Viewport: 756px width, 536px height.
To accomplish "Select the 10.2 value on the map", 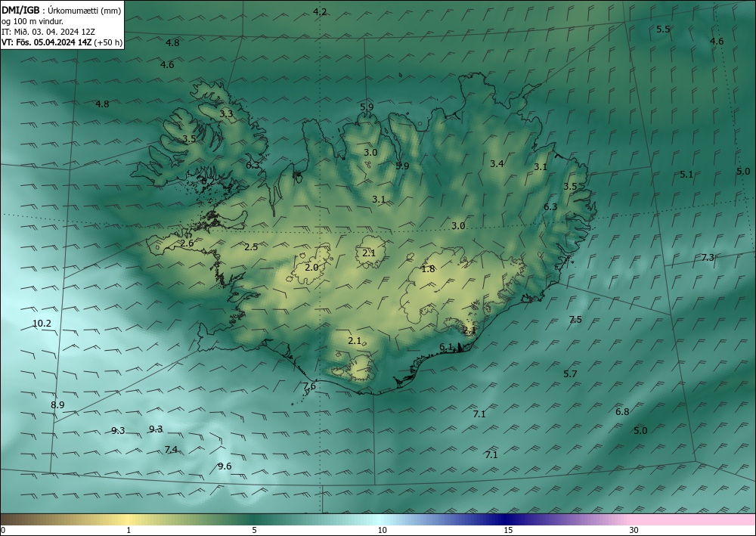I will [42, 324].
